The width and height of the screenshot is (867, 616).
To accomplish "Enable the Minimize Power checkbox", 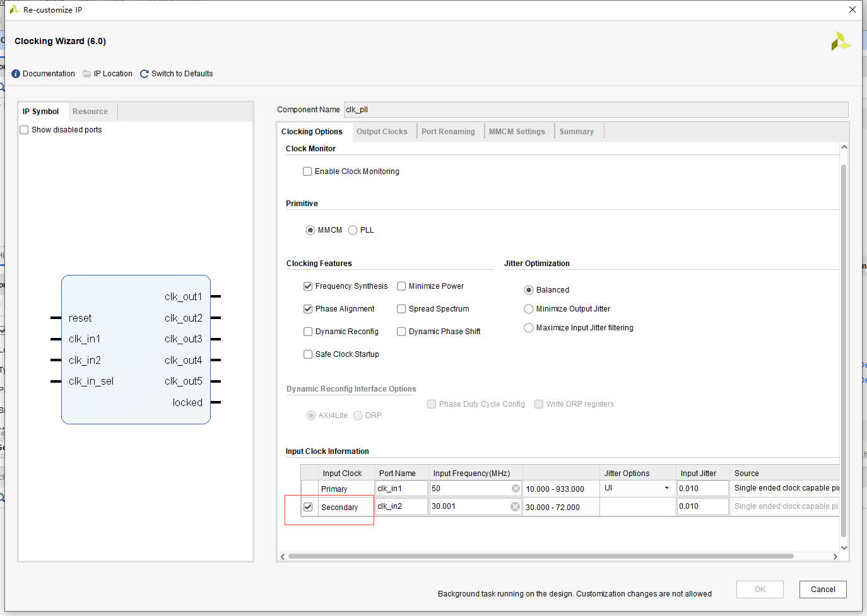I will click(401, 286).
